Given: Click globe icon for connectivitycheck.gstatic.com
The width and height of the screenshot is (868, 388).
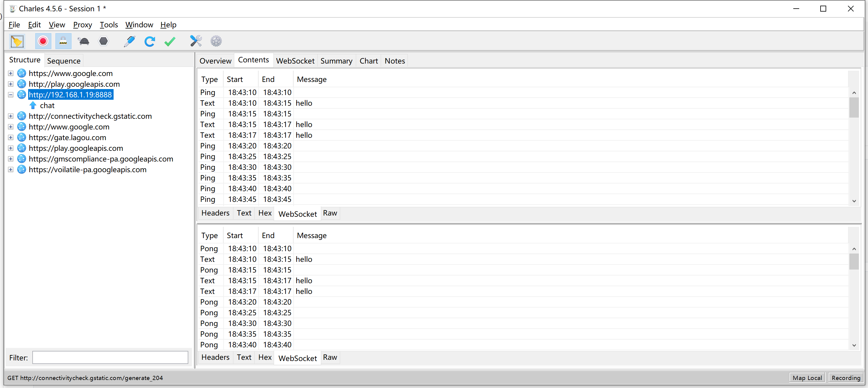Looking at the screenshot, I should (22, 116).
